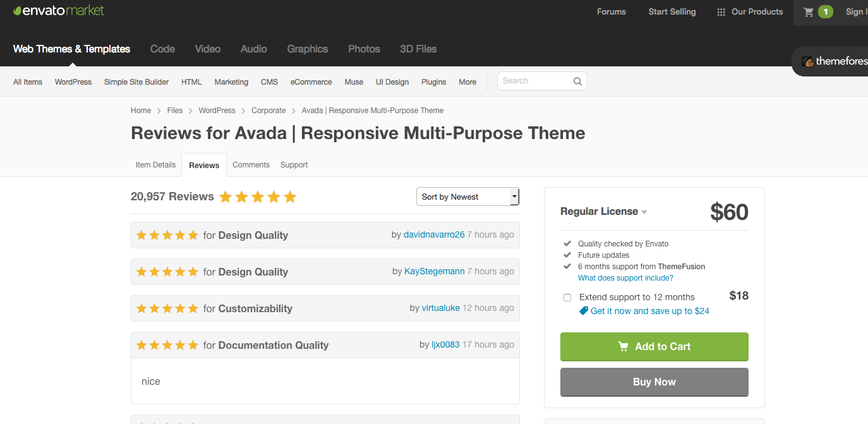
Task: Click the search magnifier icon
Action: pos(577,81)
